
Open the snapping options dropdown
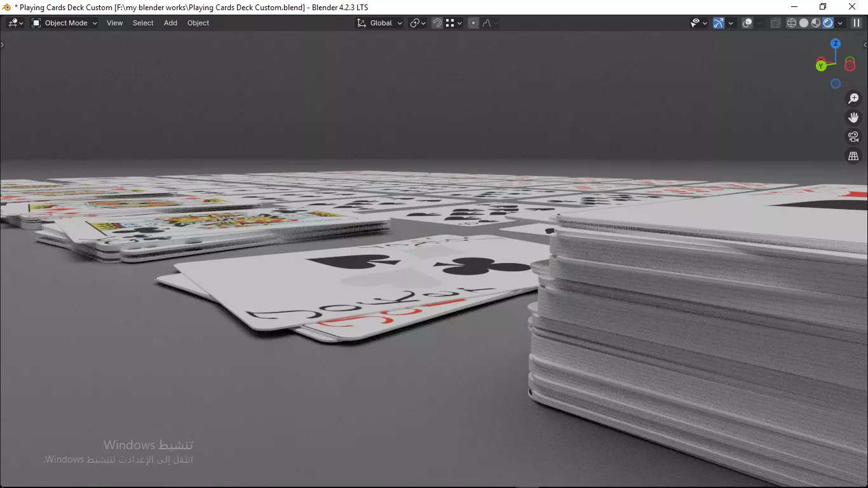pos(454,23)
